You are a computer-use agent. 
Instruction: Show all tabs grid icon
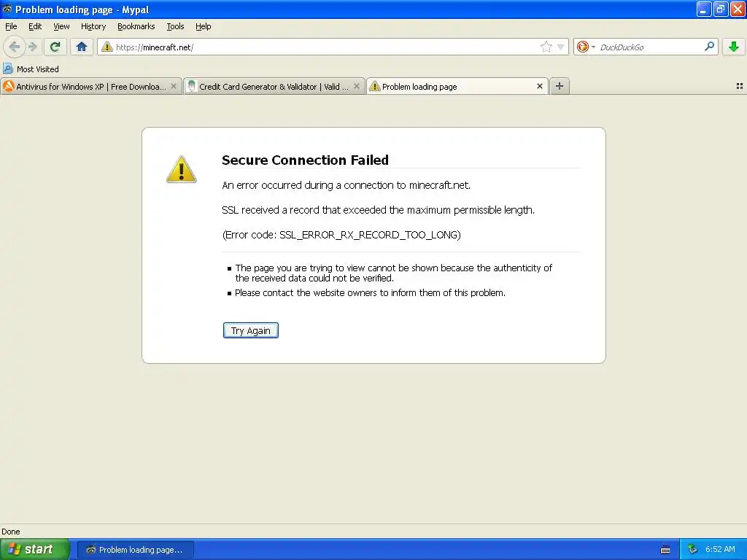click(740, 86)
